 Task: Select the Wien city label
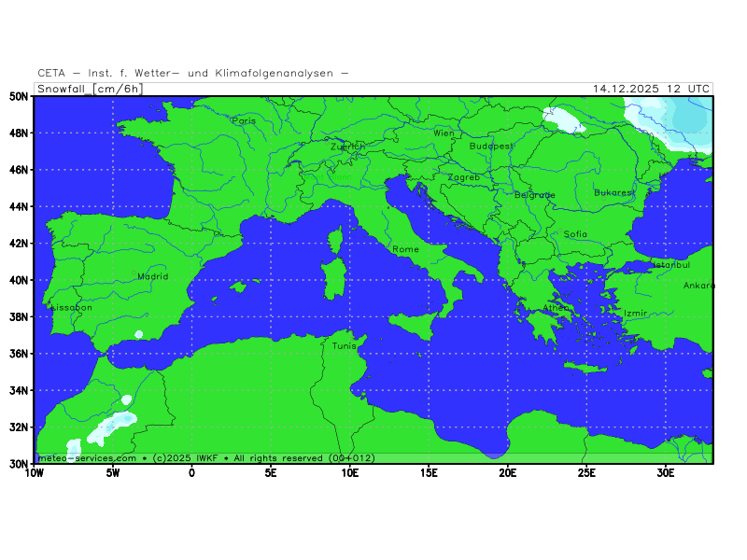tap(444, 133)
